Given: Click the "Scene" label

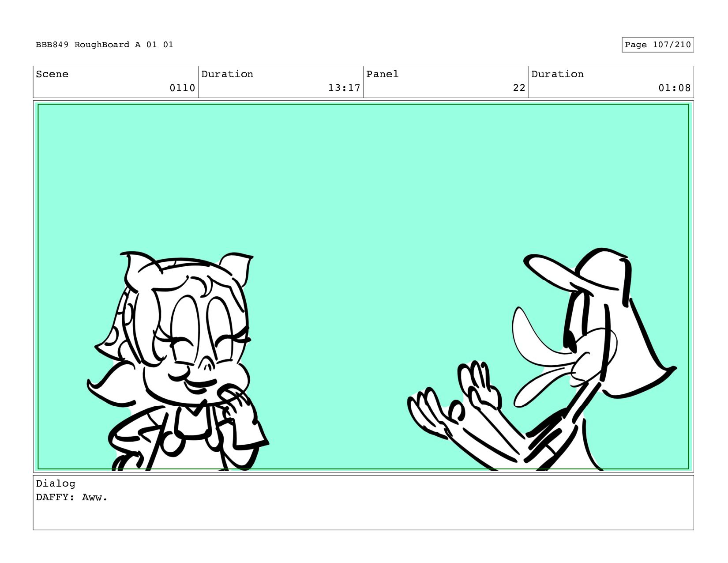Looking at the screenshot, I should click(x=52, y=74).
